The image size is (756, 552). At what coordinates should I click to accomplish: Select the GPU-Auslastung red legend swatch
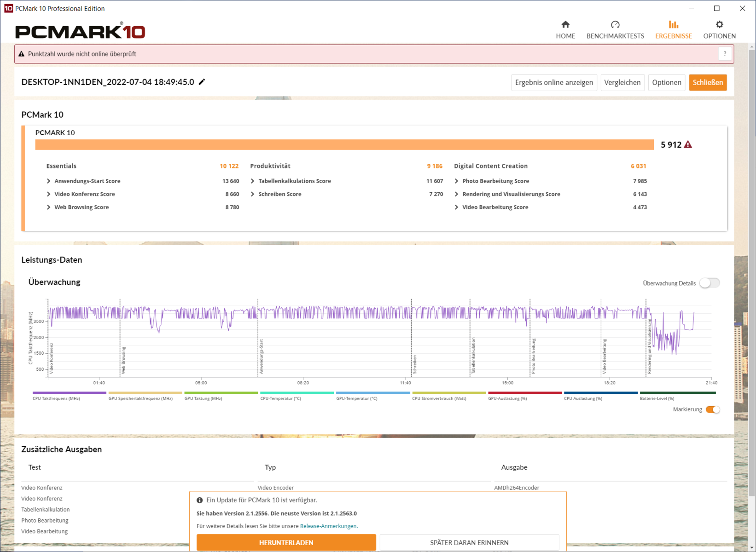click(525, 393)
